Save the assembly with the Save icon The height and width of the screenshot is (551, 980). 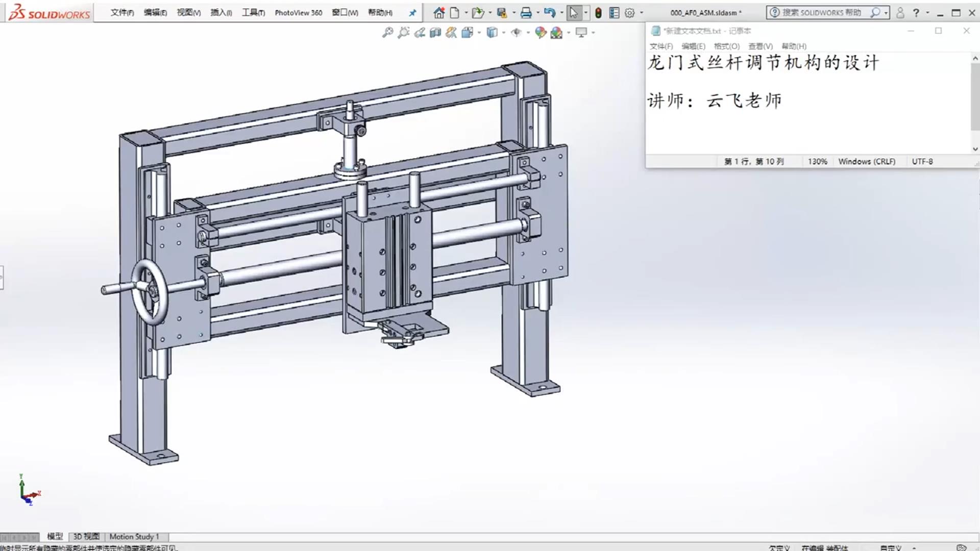click(x=502, y=13)
